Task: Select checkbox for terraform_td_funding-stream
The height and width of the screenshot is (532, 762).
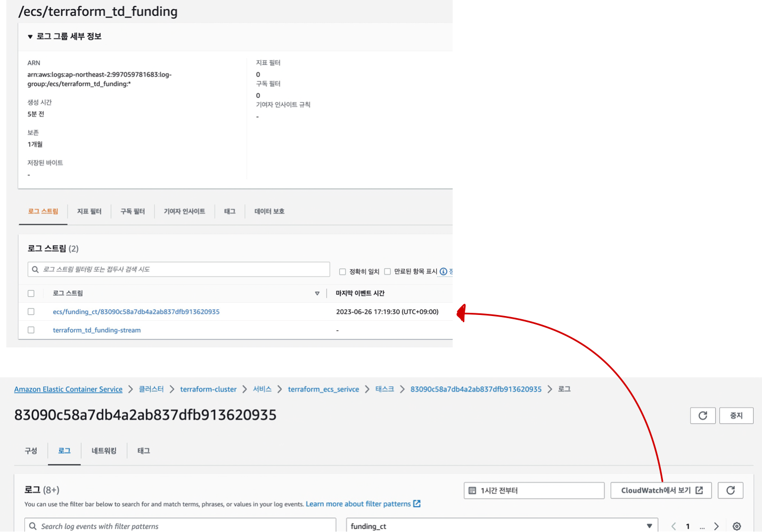Action: pos(31,330)
